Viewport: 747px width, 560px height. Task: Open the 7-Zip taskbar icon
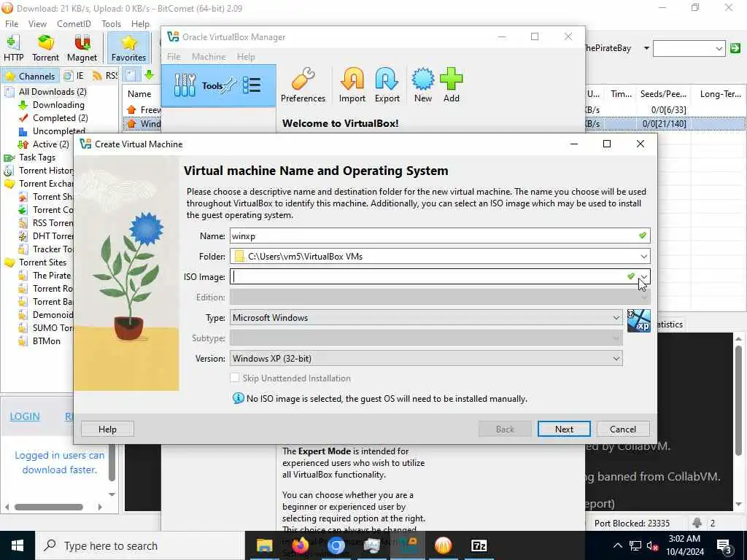tap(479, 545)
